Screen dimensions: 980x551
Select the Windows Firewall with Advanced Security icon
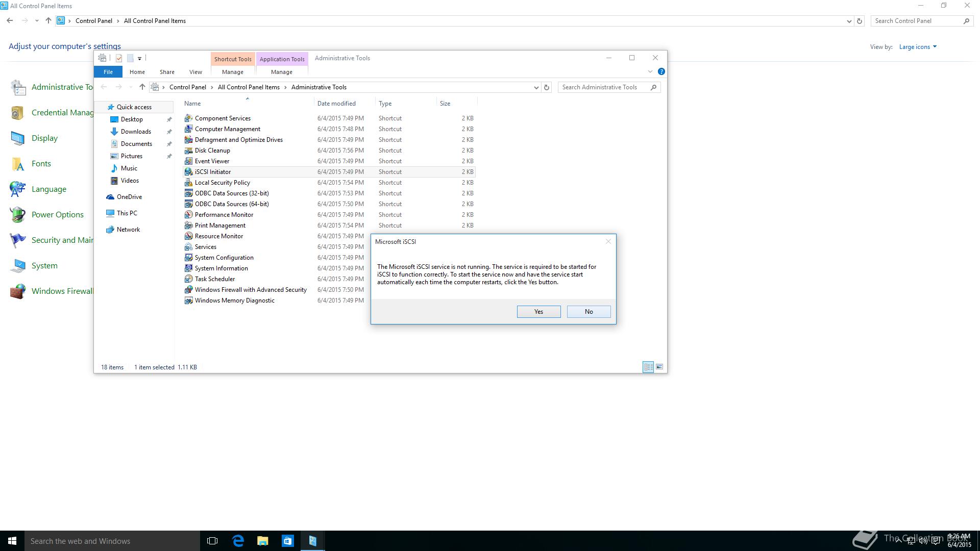[188, 290]
